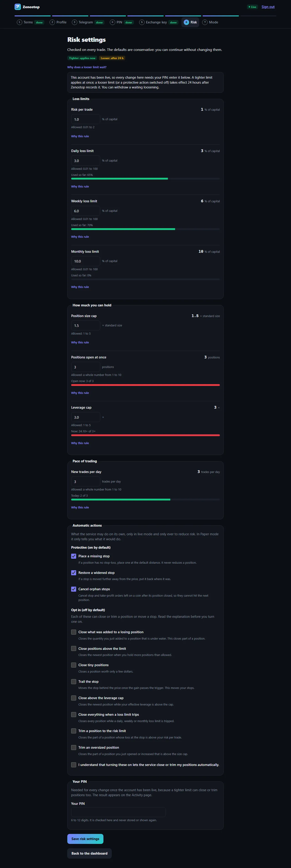The width and height of the screenshot is (291, 868).
Task: Click the Your PIN input field
Action: pos(118,812)
